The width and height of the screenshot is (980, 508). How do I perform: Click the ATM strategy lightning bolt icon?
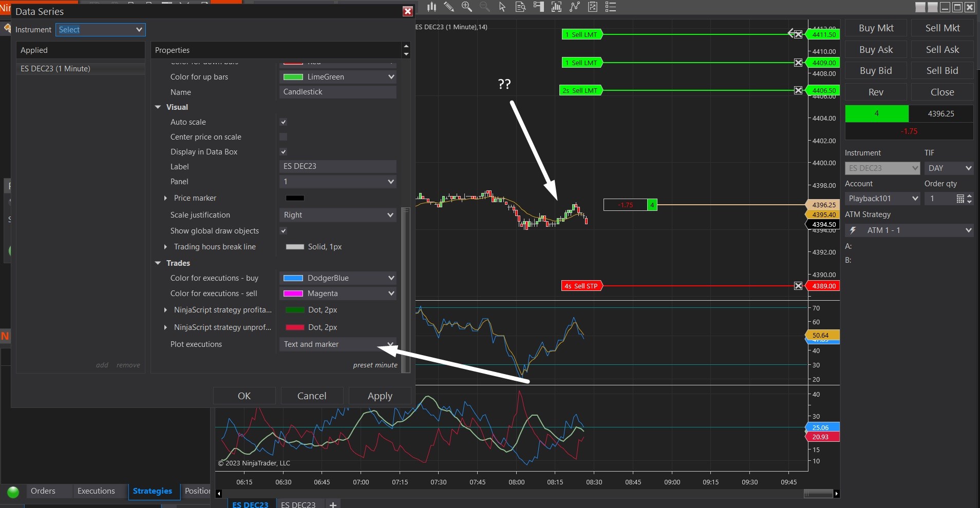pos(853,230)
